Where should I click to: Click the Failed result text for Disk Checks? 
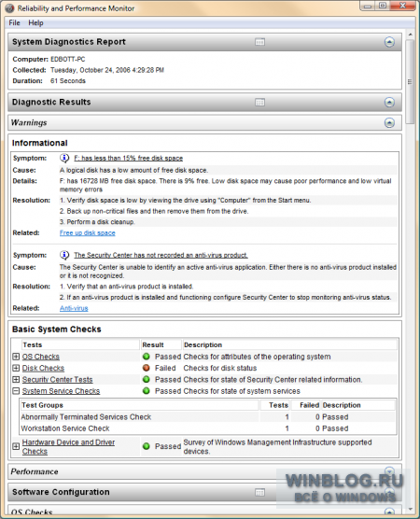click(x=165, y=368)
